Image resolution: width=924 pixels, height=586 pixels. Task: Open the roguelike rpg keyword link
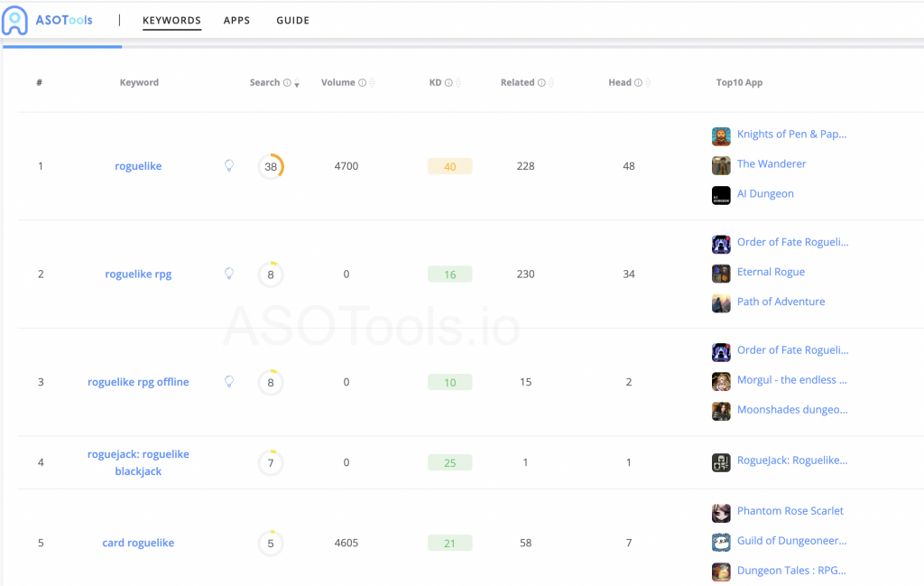[x=138, y=274]
